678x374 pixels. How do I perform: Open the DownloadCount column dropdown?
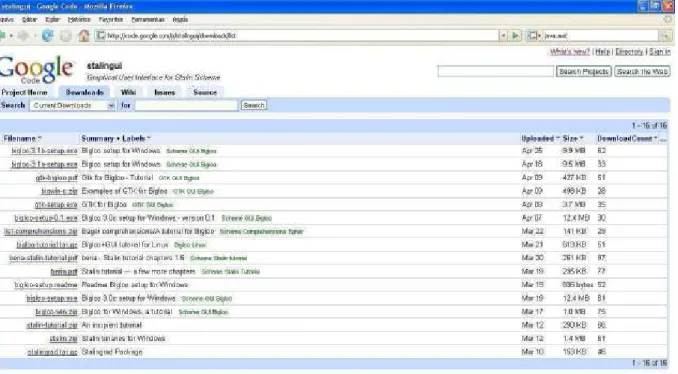point(656,138)
